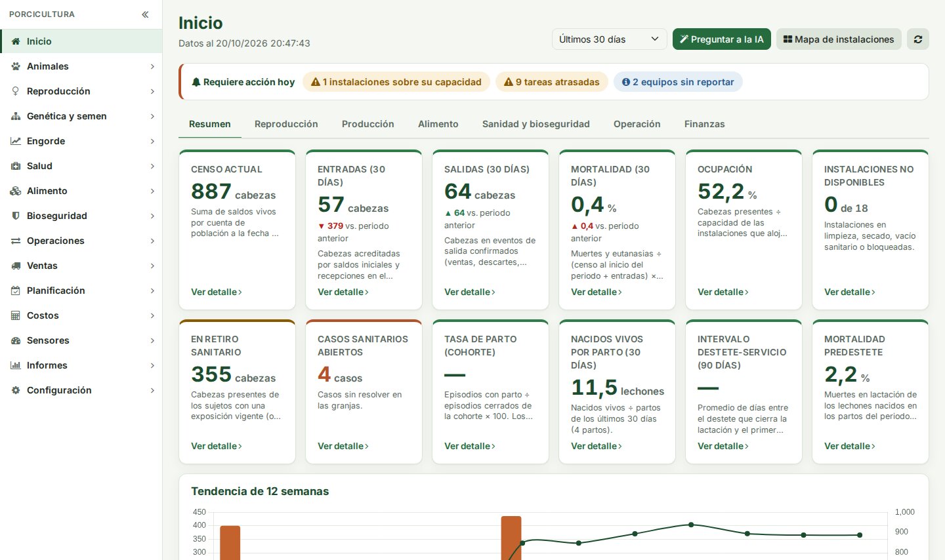Viewport: 945px width, 560px height.
Task: Expand the Costos menu chevron
Action: pos(152,315)
